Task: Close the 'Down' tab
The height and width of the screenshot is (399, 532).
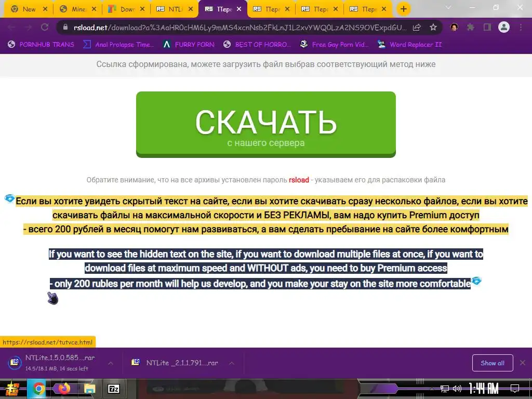Action: pos(142,9)
